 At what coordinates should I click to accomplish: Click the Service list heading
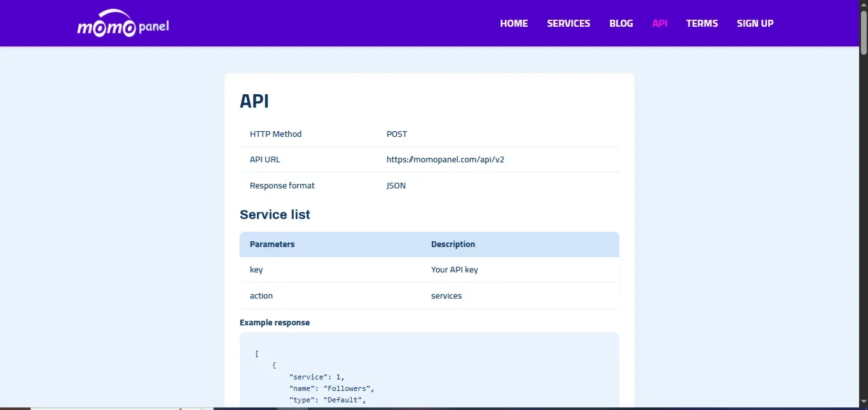[275, 215]
